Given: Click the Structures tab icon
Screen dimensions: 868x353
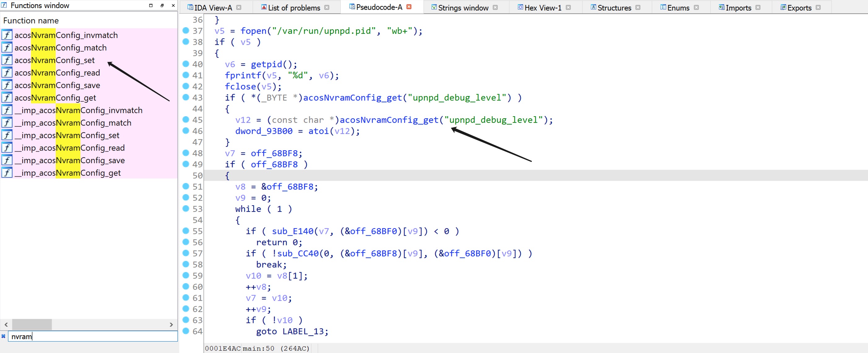Looking at the screenshot, I should [x=593, y=7].
